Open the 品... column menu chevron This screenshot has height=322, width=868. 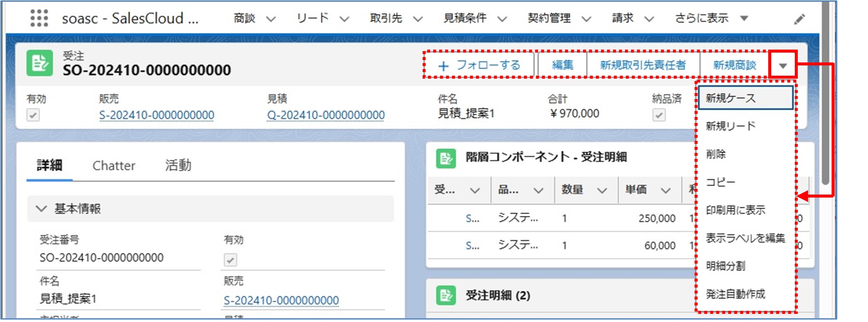(538, 190)
